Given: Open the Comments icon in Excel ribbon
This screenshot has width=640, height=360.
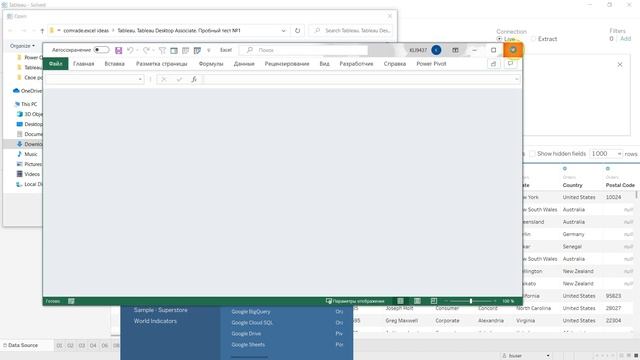Looking at the screenshot, I should [x=510, y=64].
